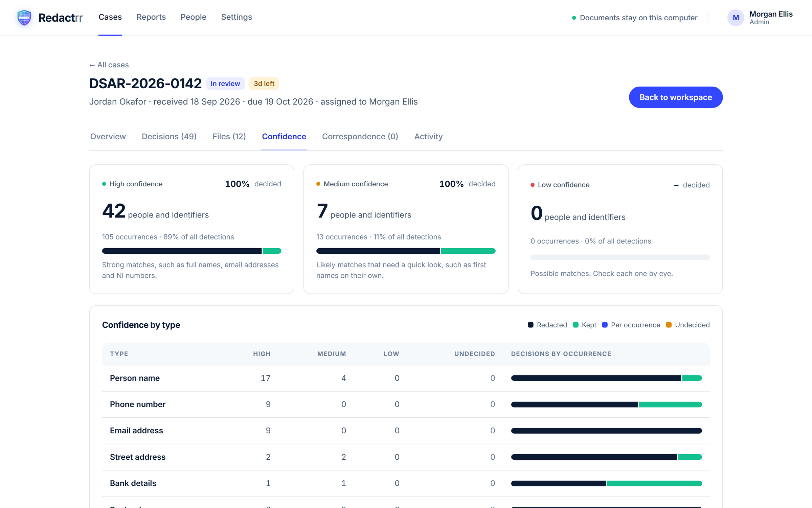Click the DECISIONS BY OCCURRENCE column header
812x508 pixels.
coord(561,354)
